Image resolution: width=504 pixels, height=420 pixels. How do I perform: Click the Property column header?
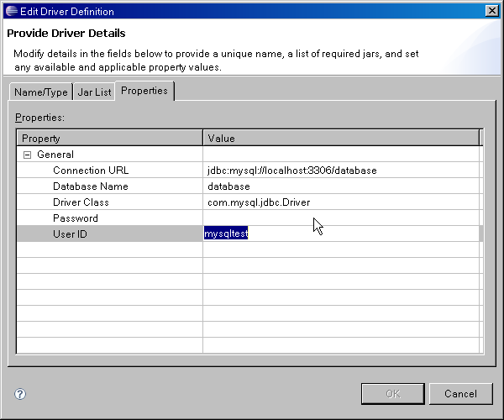(x=109, y=138)
